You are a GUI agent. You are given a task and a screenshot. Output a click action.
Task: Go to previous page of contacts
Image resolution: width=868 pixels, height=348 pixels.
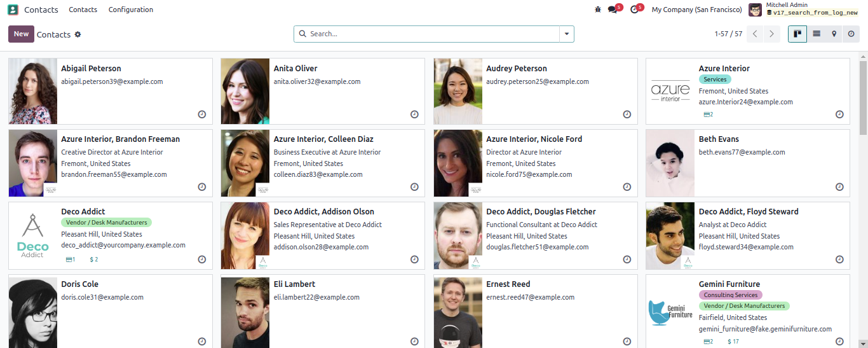point(755,34)
